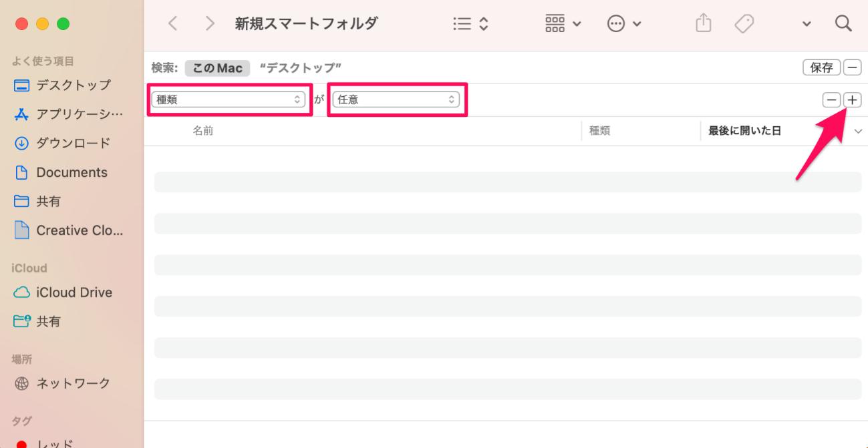Click the Share icon in toolbar
Image resolution: width=868 pixels, height=448 pixels.
tap(702, 24)
